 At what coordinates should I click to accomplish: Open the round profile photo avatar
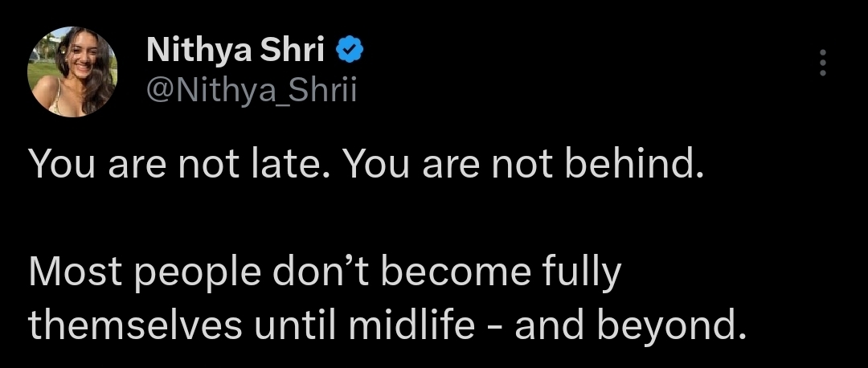point(72,72)
